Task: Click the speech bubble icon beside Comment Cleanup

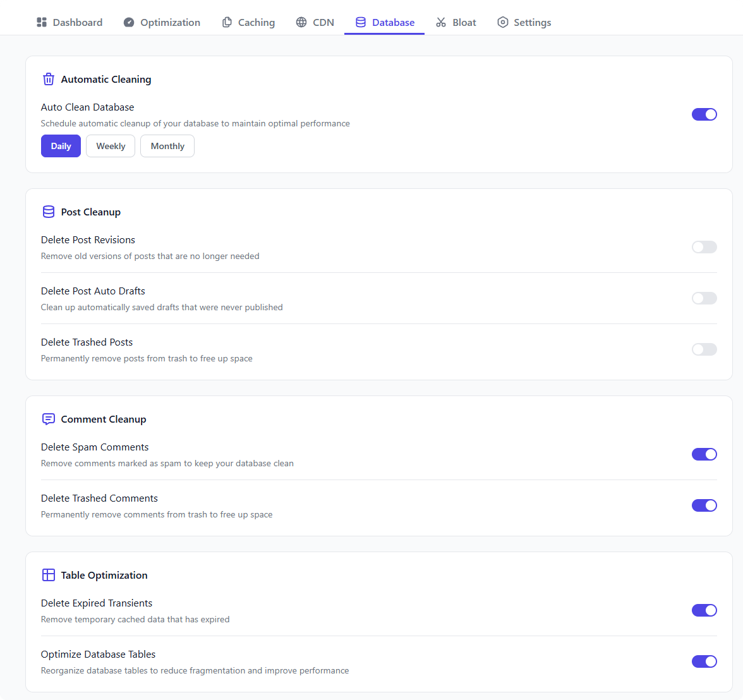Action: point(49,419)
